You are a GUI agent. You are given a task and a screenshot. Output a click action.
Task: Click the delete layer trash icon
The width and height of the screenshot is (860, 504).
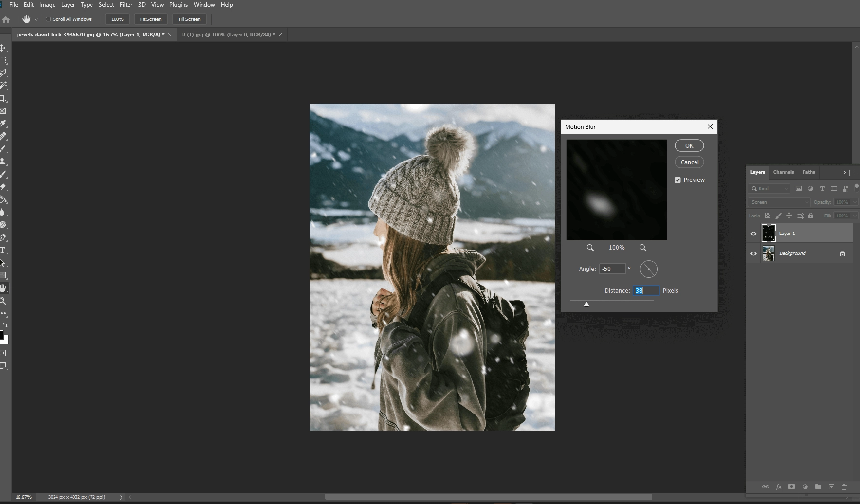coord(844,486)
